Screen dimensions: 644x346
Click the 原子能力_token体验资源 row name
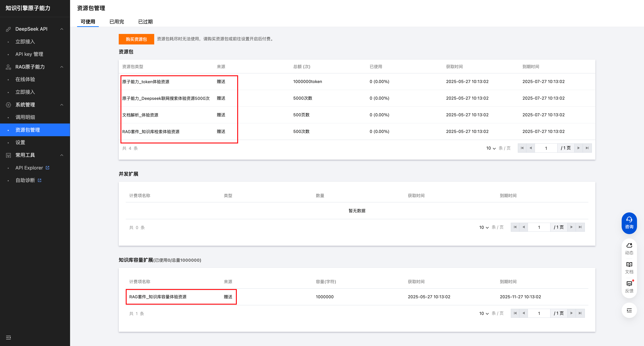[x=146, y=81]
